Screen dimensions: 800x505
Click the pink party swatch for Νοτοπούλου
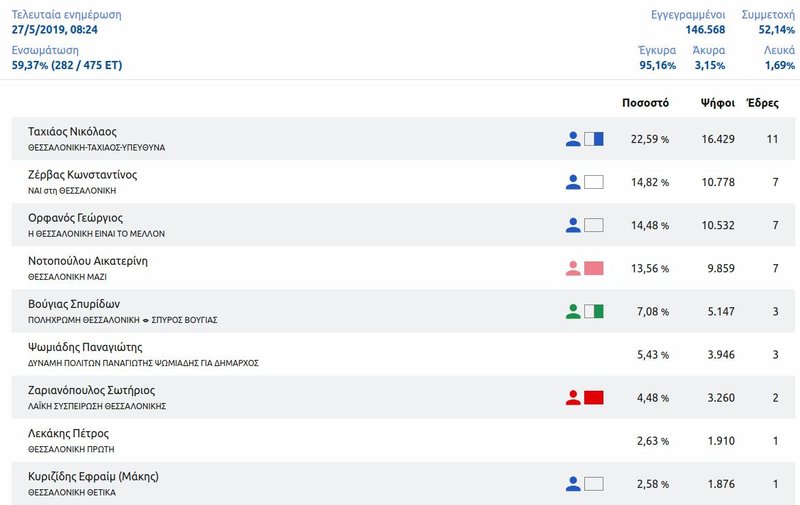click(594, 268)
